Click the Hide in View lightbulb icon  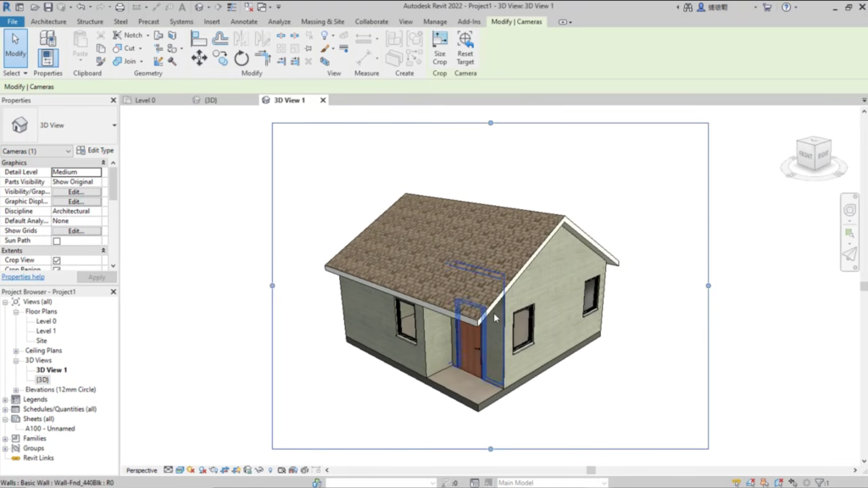tap(325, 36)
